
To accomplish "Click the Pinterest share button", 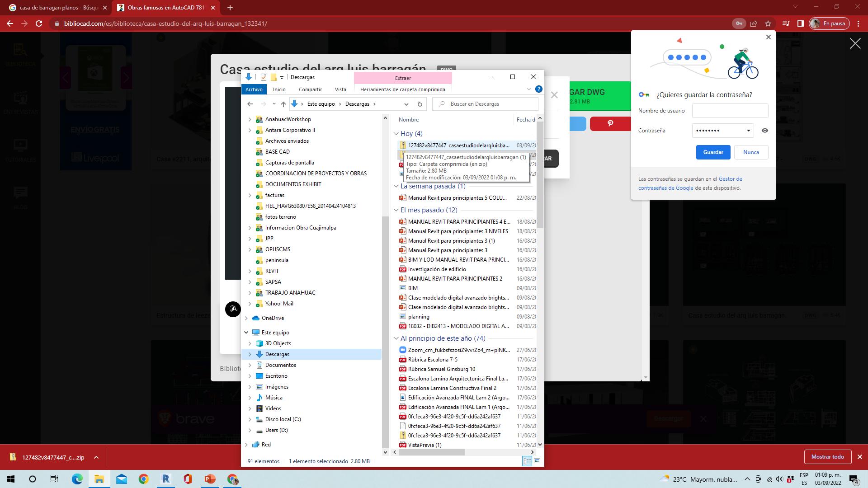I will pyautogui.click(x=610, y=123).
